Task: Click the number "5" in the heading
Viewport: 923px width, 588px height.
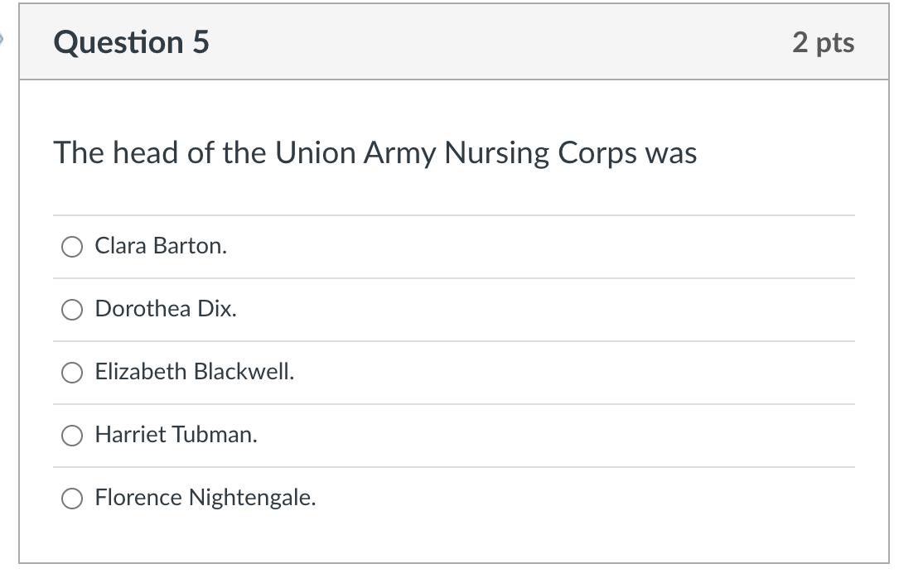Action: 201,42
